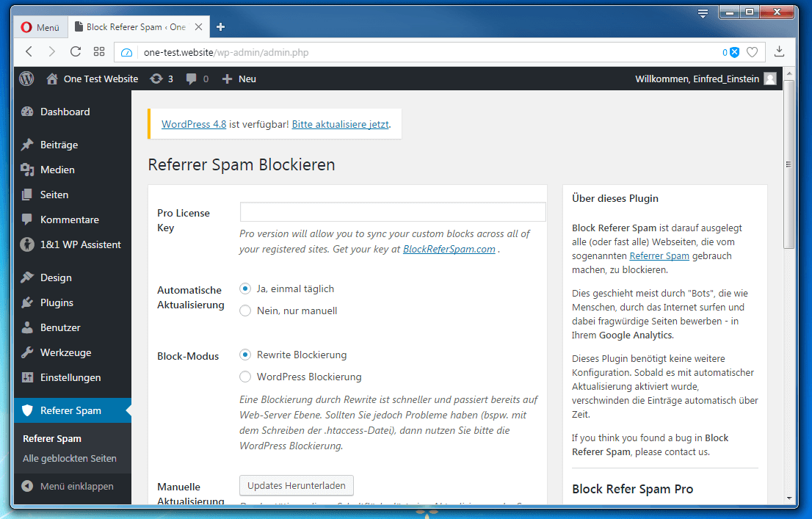Open Speed Dial start page grid
Screen dimensions: 812x519
[x=99, y=52]
